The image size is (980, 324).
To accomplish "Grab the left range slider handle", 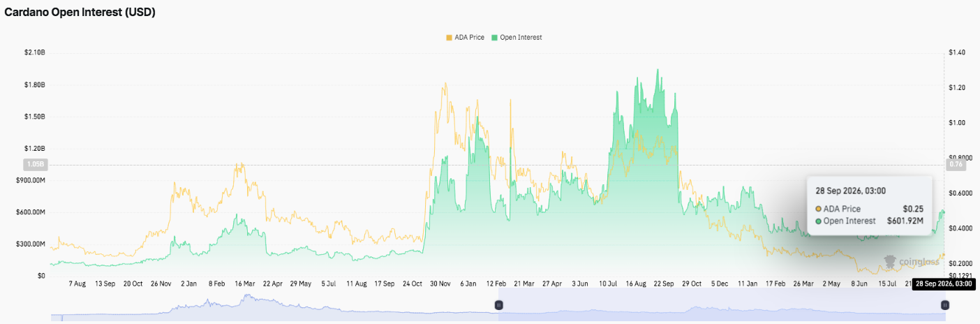I will tap(499, 305).
